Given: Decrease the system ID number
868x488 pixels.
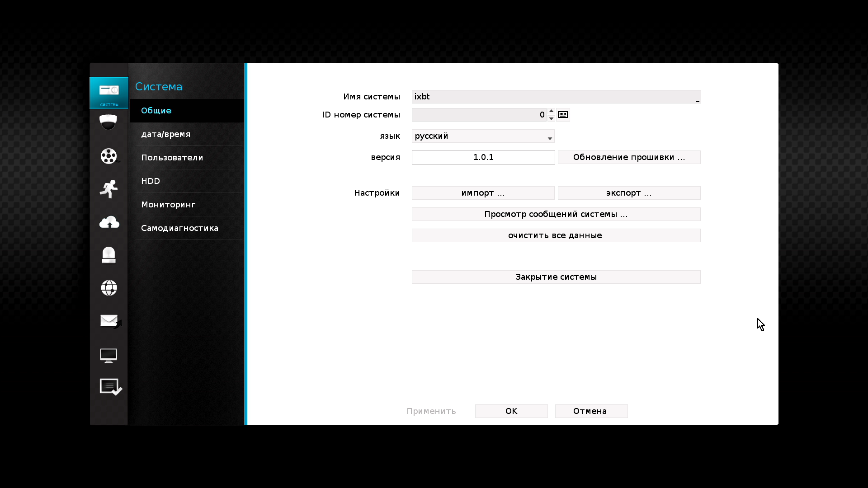Looking at the screenshot, I should click(551, 118).
